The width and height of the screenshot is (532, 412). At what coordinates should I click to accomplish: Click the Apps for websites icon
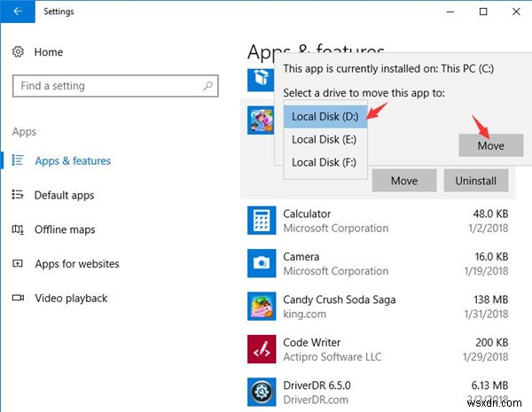click(18, 263)
